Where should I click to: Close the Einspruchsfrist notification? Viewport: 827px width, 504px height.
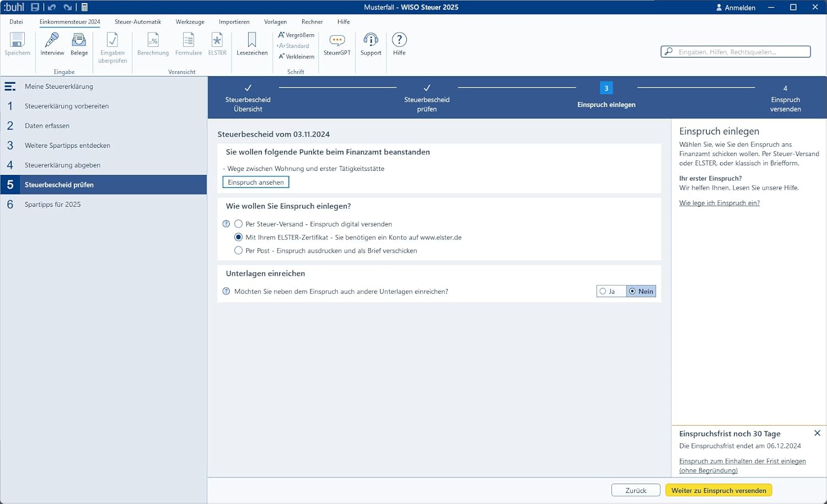coord(817,433)
